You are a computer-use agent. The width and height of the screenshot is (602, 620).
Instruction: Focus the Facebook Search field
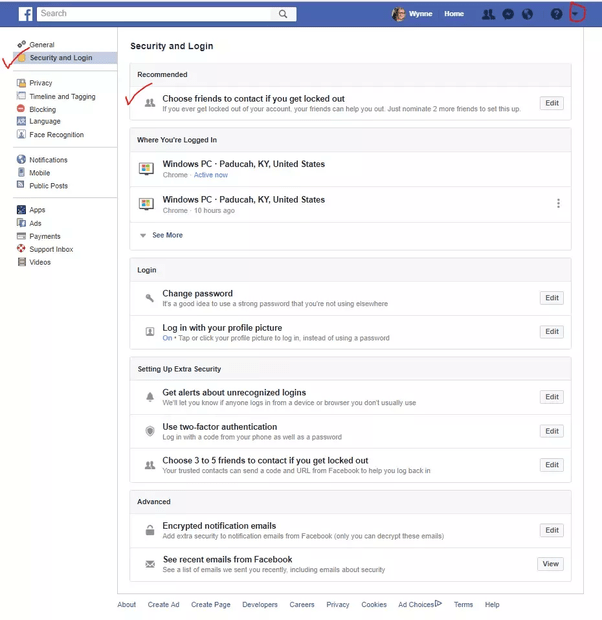click(x=154, y=14)
